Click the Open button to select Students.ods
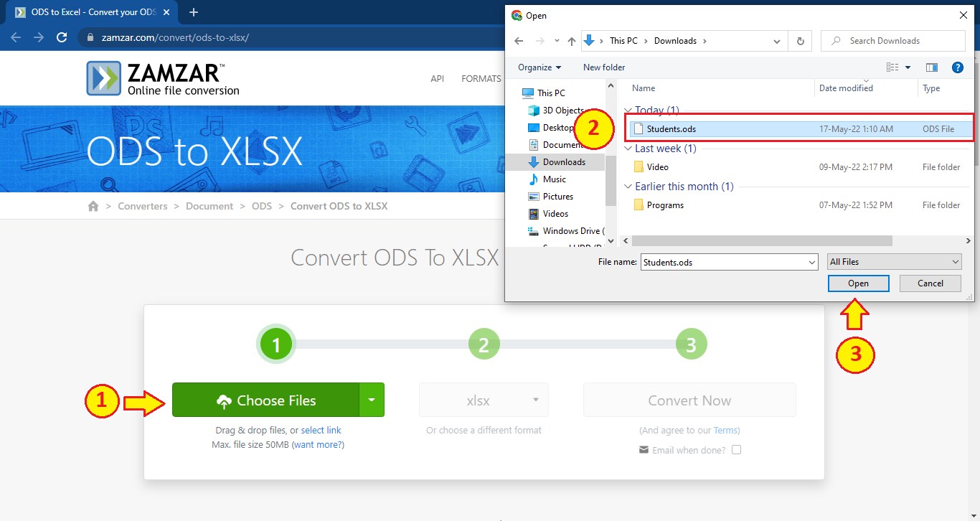 point(858,283)
